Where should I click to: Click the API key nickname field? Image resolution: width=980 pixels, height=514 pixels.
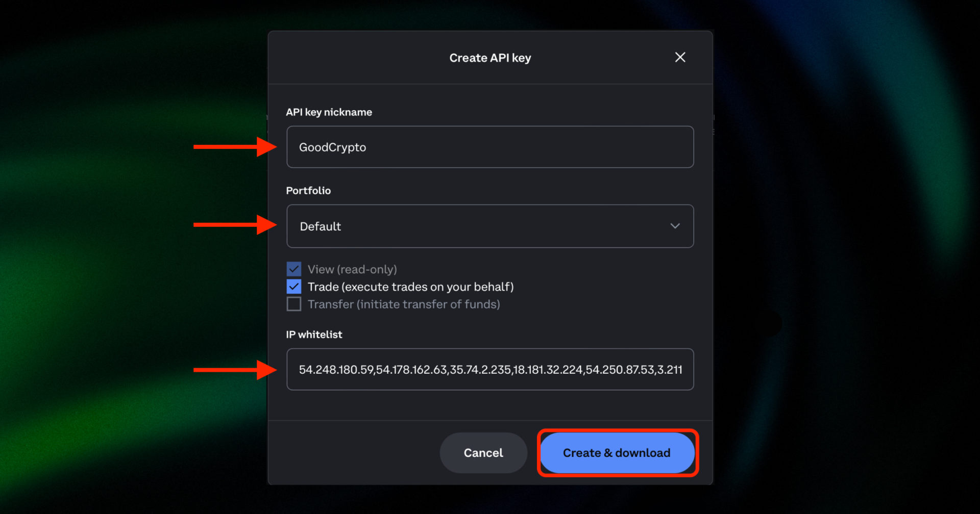click(489, 147)
